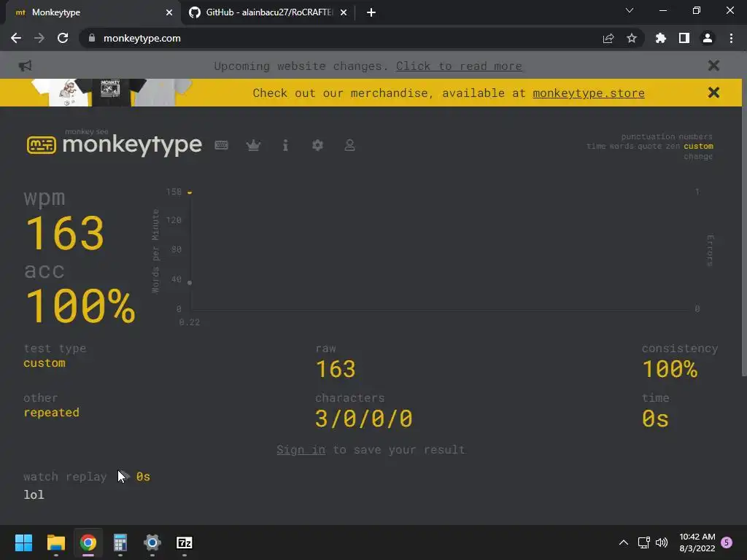Close the GitHub browser tab
Viewport: 747px width, 560px height.
(x=344, y=12)
